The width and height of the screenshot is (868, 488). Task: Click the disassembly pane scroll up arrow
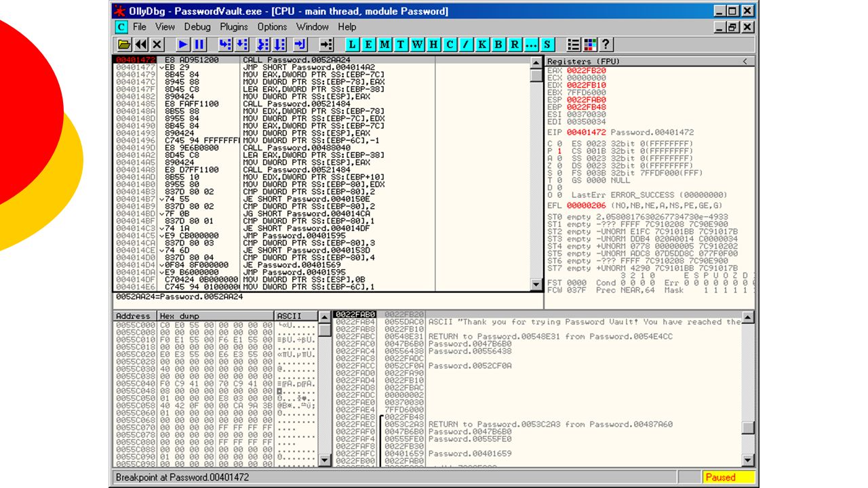[x=536, y=63]
